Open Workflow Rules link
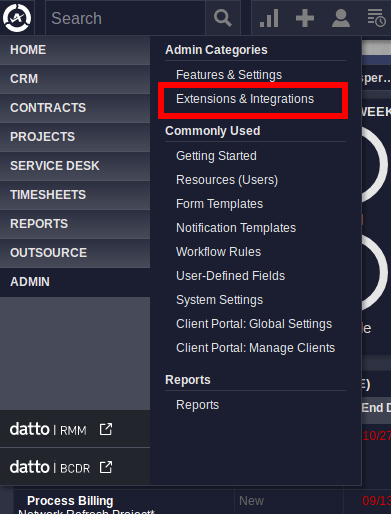The height and width of the screenshot is (514, 391). click(218, 252)
